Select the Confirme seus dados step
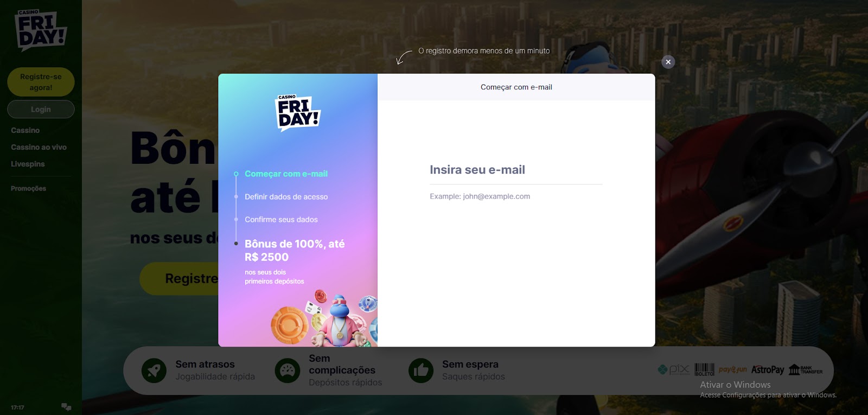Image resolution: width=868 pixels, height=415 pixels. click(281, 220)
